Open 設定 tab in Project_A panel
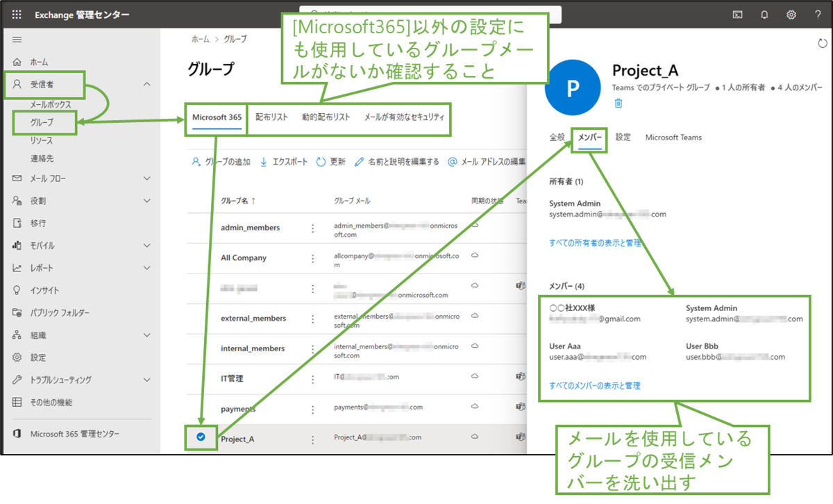 click(623, 137)
